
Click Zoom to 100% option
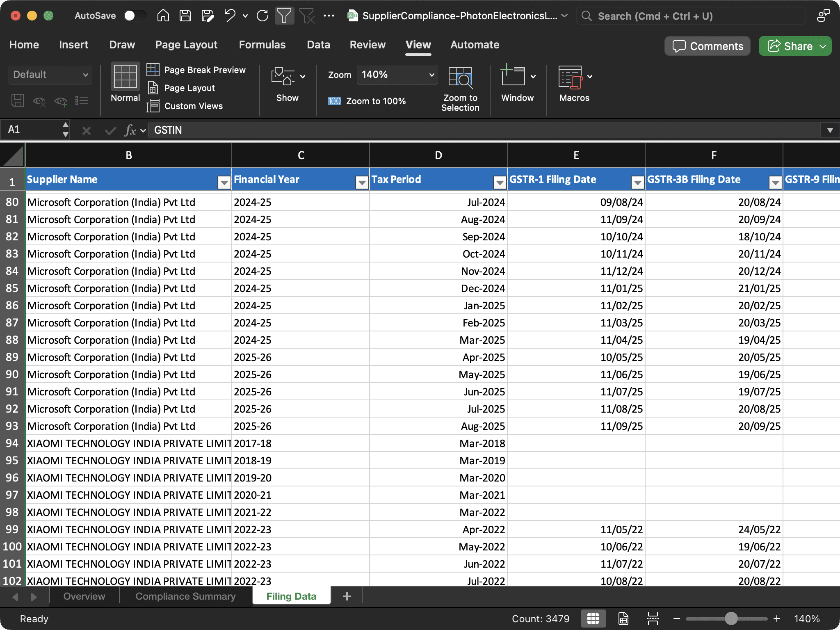(367, 101)
